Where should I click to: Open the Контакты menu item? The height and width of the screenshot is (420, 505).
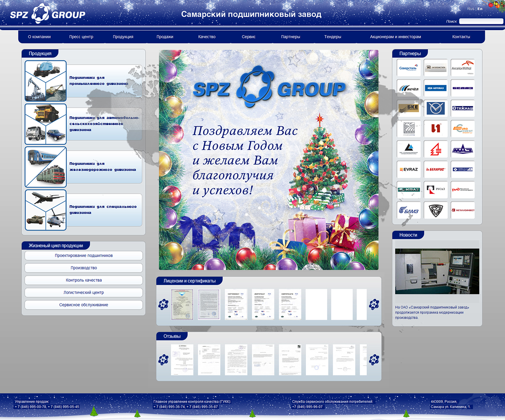461,37
